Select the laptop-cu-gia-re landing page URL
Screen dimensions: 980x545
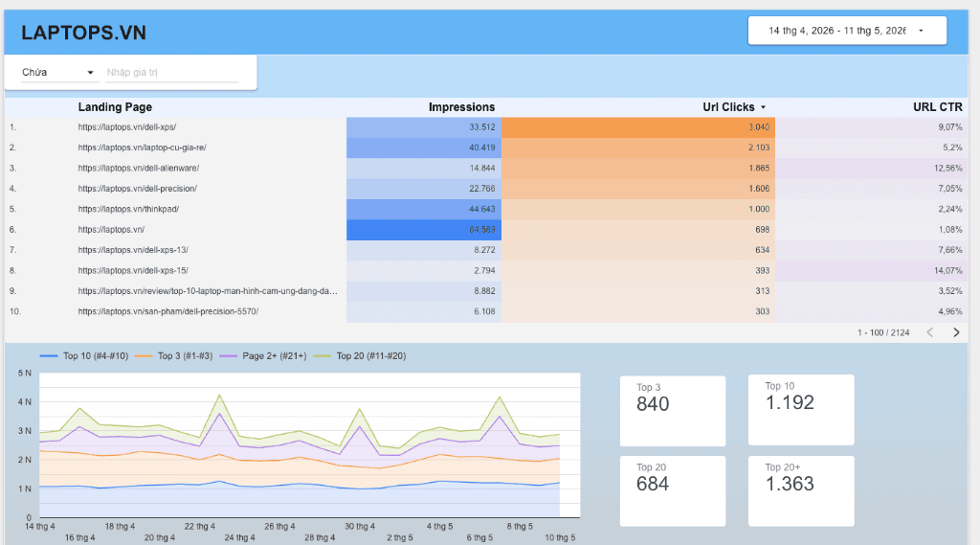click(142, 148)
